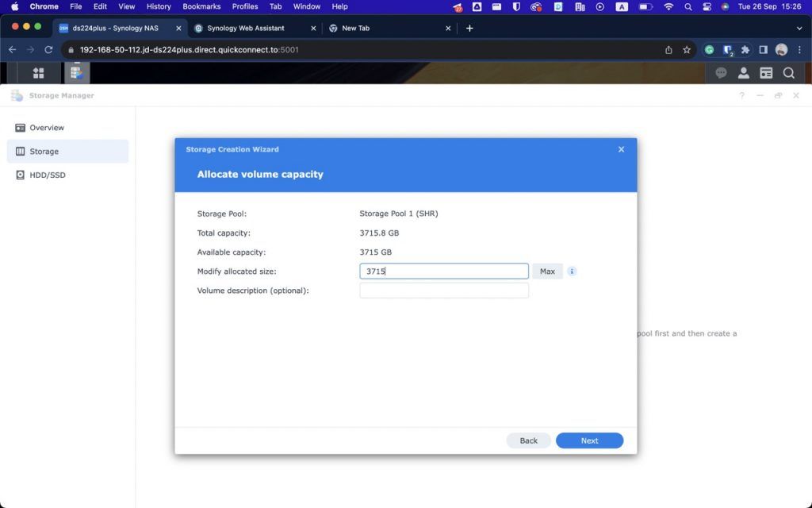The width and height of the screenshot is (812, 508).
Task: Select HDD/SSD in the sidebar
Action: pos(68,175)
